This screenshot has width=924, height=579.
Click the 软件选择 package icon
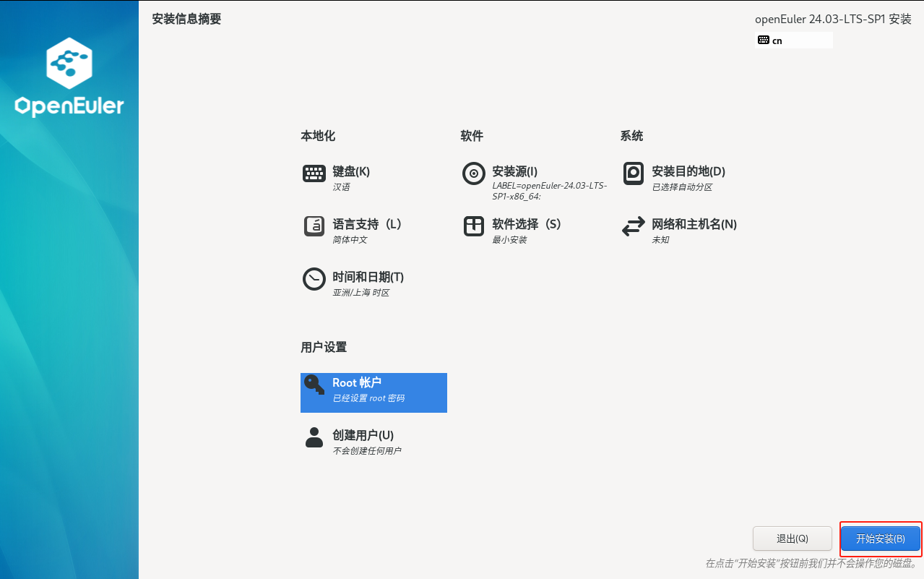474,226
